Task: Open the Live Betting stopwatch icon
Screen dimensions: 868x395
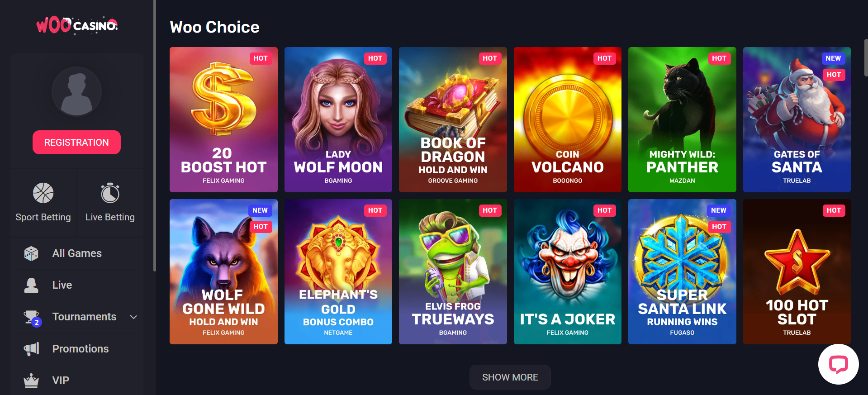Action: (x=110, y=193)
